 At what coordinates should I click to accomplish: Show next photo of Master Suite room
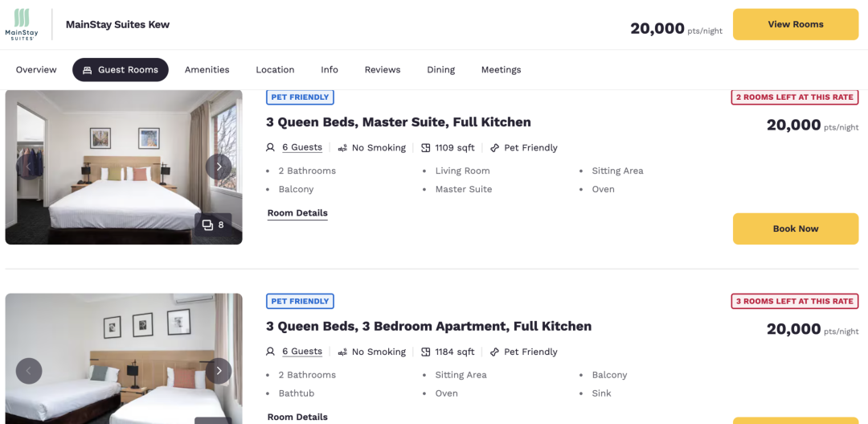[x=219, y=167]
